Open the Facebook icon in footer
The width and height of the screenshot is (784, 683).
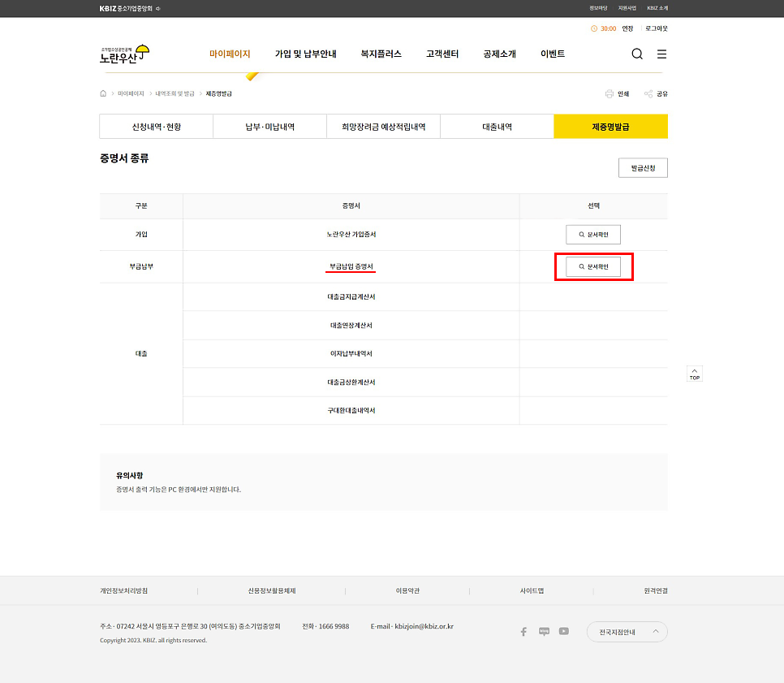point(523,632)
